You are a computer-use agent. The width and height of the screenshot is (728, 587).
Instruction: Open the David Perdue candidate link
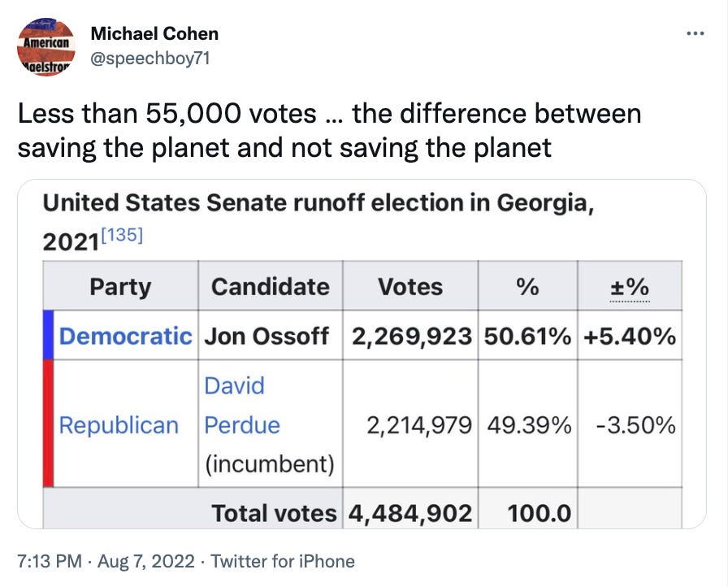[x=242, y=405]
